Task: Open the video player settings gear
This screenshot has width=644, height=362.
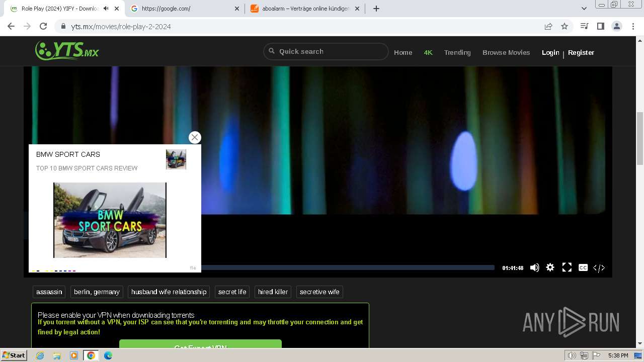Action: pyautogui.click(x=550, y=267)
